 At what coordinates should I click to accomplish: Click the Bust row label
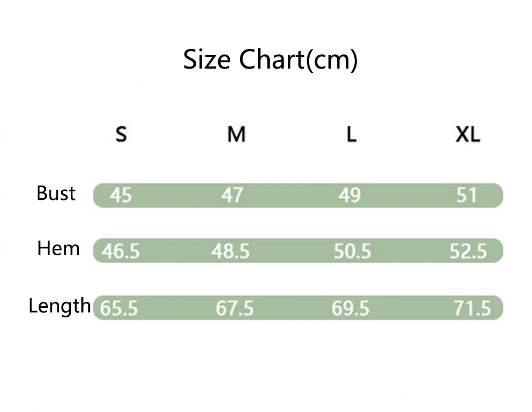(56, 193)
